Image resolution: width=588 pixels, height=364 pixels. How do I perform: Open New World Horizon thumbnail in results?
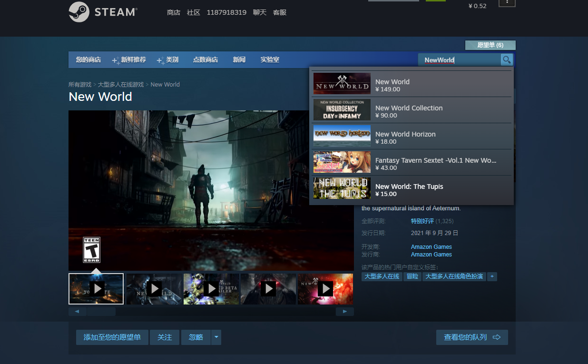tap(342, 136)
